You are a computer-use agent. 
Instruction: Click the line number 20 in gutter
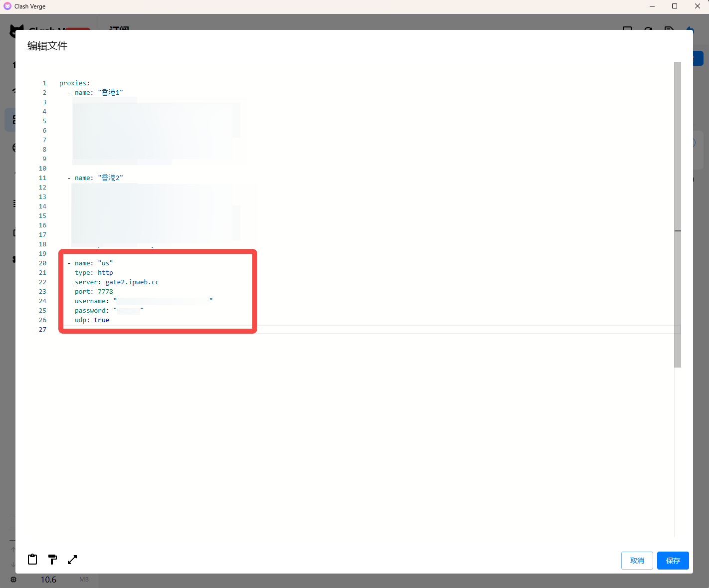click(x=42, y=263)
